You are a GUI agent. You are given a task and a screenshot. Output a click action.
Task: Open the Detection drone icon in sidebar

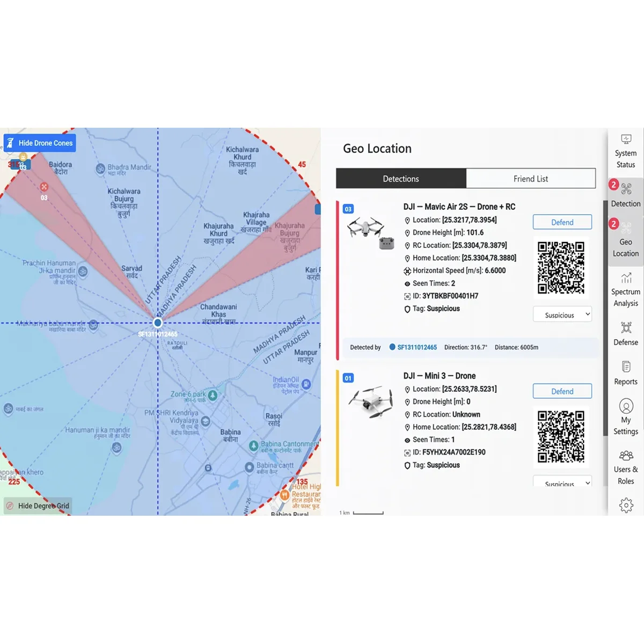click(626, 188)
